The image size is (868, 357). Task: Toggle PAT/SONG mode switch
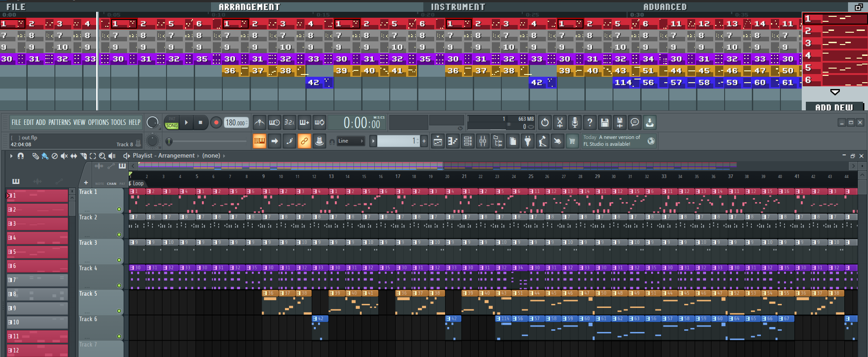click(172, 122)
